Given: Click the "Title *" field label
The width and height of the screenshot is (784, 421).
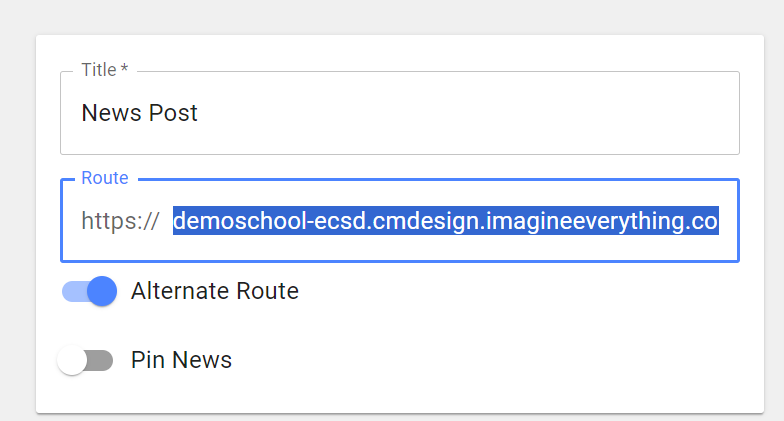Looking at the screenshot, I should coord(98,70).
